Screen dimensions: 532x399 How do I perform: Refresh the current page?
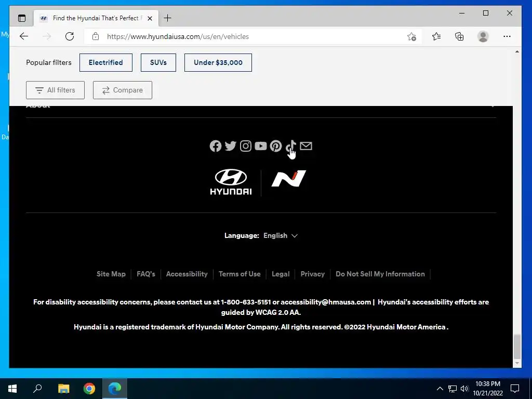(x=70, y=36)
